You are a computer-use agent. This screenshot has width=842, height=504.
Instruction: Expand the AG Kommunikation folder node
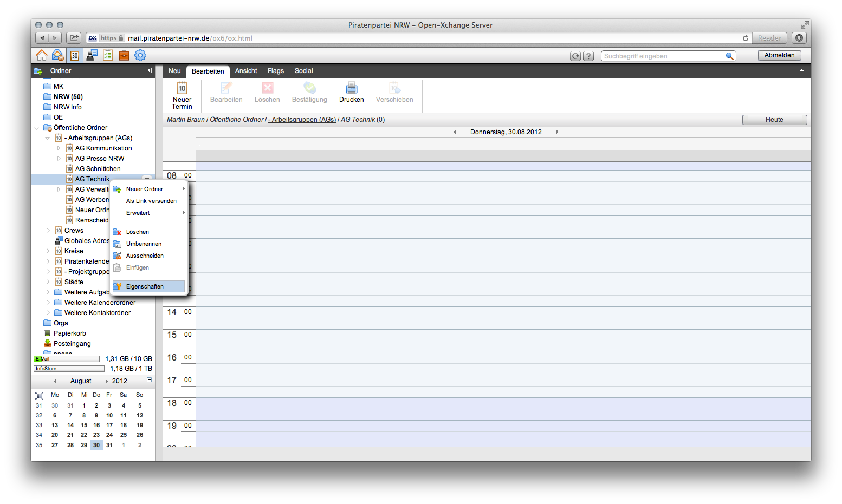coord(59,148)
